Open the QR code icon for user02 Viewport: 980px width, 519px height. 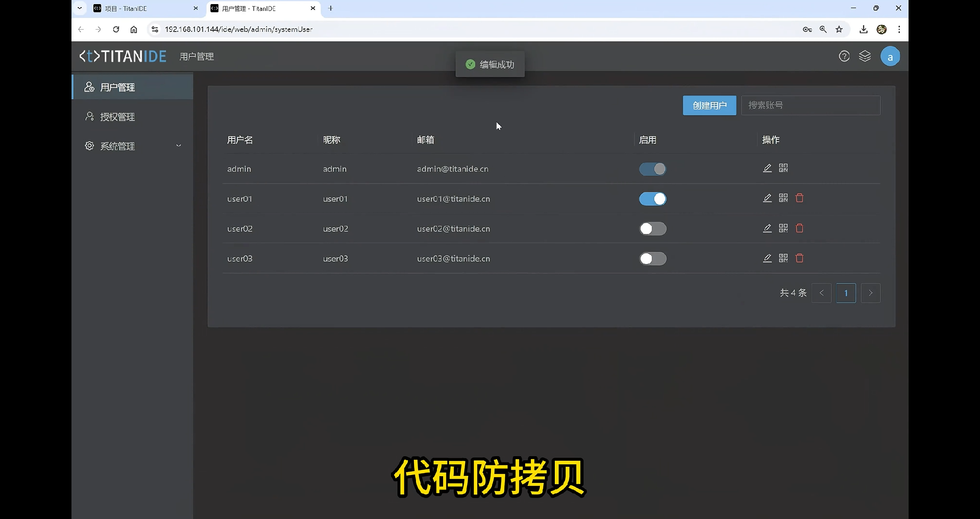pos(783,228)
